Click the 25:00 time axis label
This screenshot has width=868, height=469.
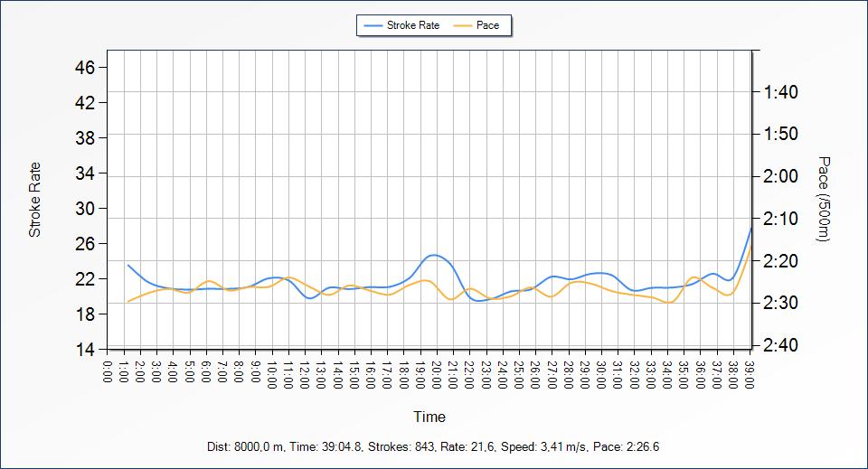[519, 374]
